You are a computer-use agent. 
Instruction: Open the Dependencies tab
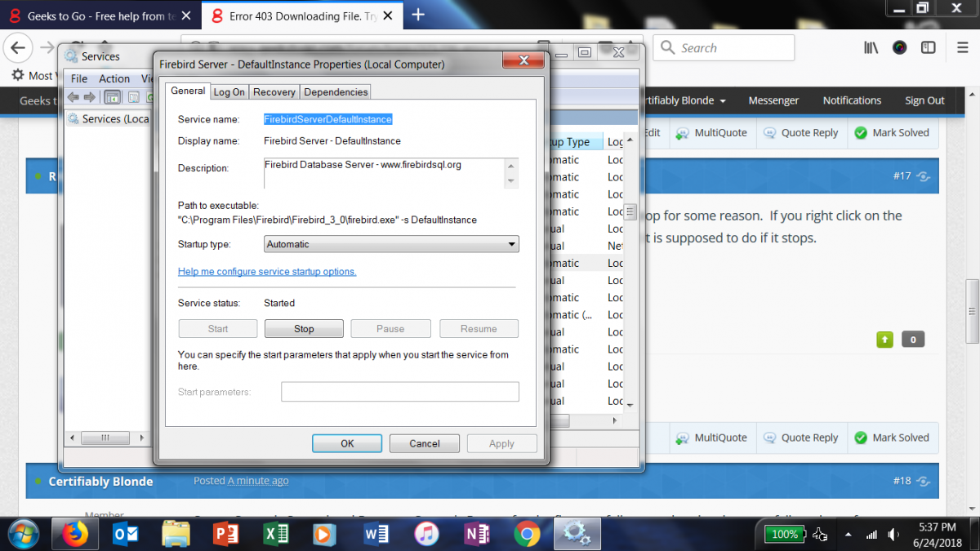(336, 92)
